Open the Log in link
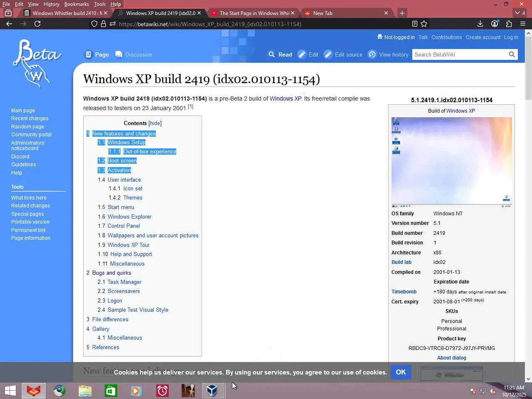Image resolution: width=532 pixels, height=399 pixels. (511, 37)
